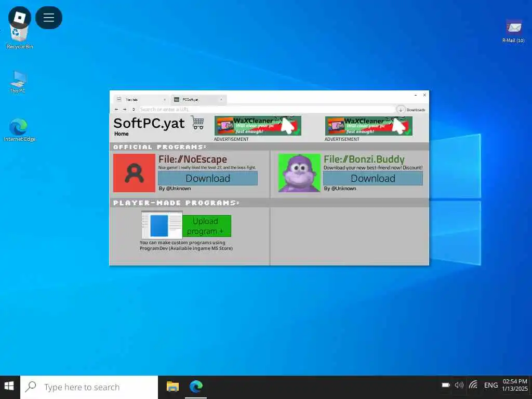The width and height of the screenshot is (532, 399).
Task: Click the Downloads label in browser toolbar
Action: (416, 110)
